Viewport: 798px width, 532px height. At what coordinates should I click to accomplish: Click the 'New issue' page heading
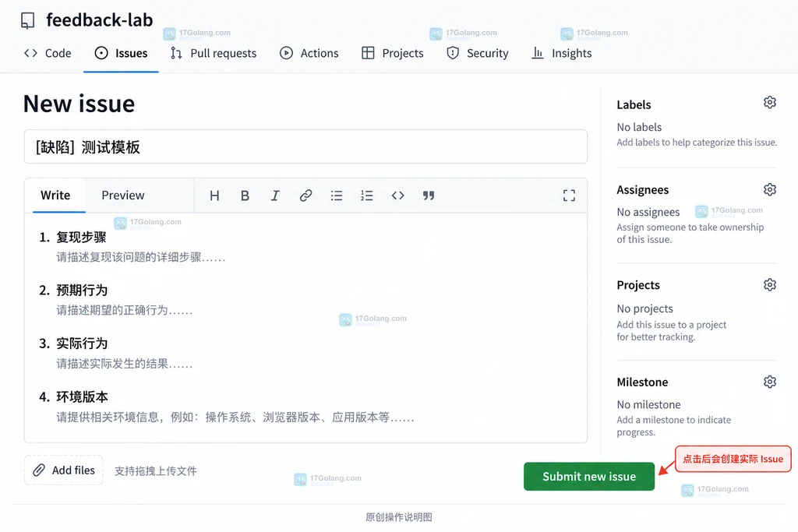pos(79,104)
